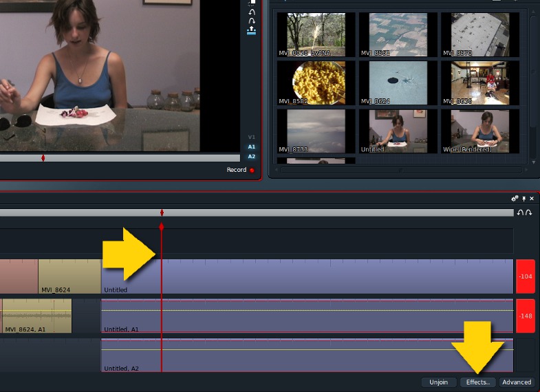
Task: Click the viewer redo arrow icon
Action: tap(251, 20)
